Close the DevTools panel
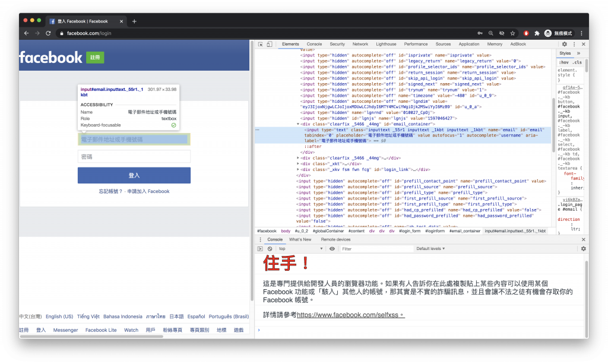Screen dimensions: 608x364 584,44
